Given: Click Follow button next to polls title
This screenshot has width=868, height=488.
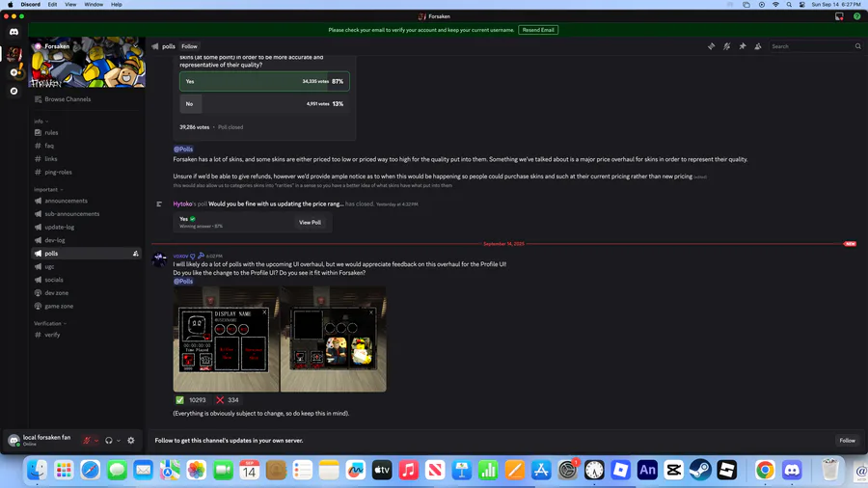Looking at the screenshot, I should (189, 46).
